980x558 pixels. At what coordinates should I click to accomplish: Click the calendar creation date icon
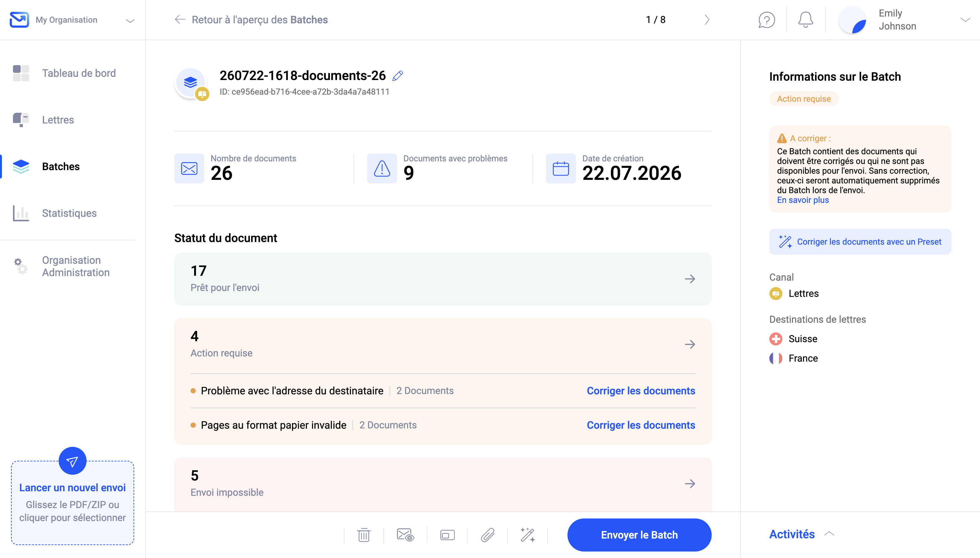[561, 169]
